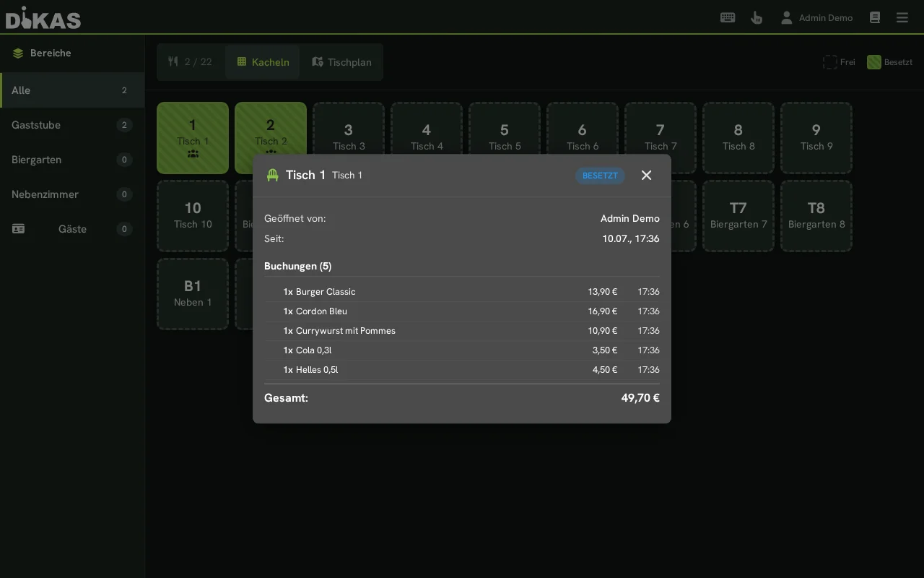Click the DIKAS logo

[x=43, y=17]
